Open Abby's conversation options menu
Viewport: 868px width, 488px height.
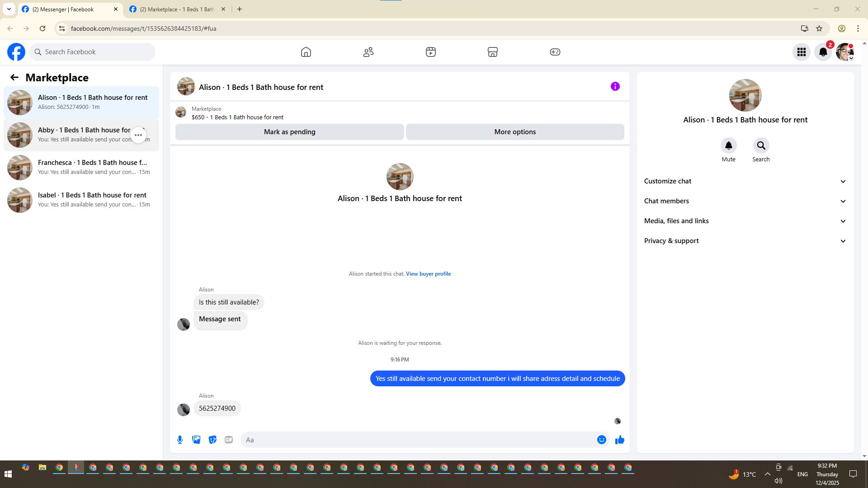pyautogui.click(x=138, y=135)
